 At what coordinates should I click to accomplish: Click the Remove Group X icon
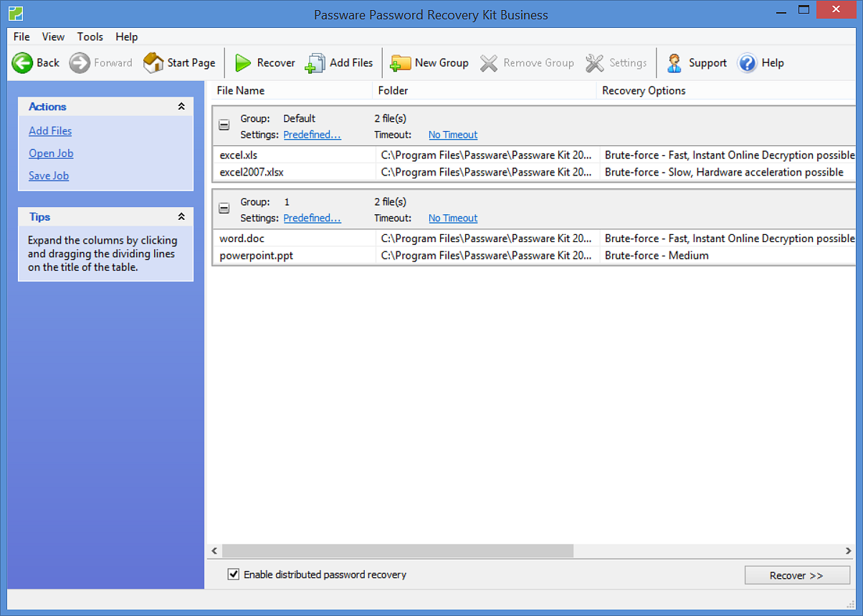click(489, 63)
